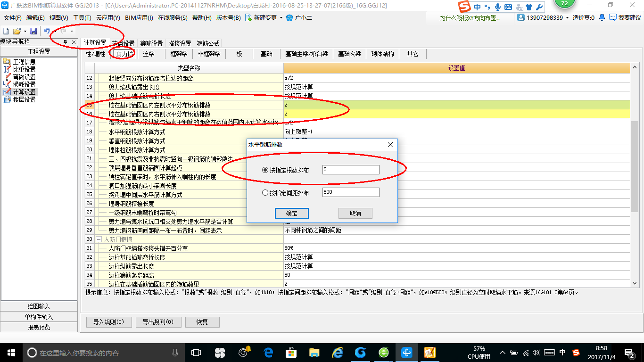The image size is (644, 362).
Task: Click the 广小二 mascot icon
Action: click(x=289, y=18)
